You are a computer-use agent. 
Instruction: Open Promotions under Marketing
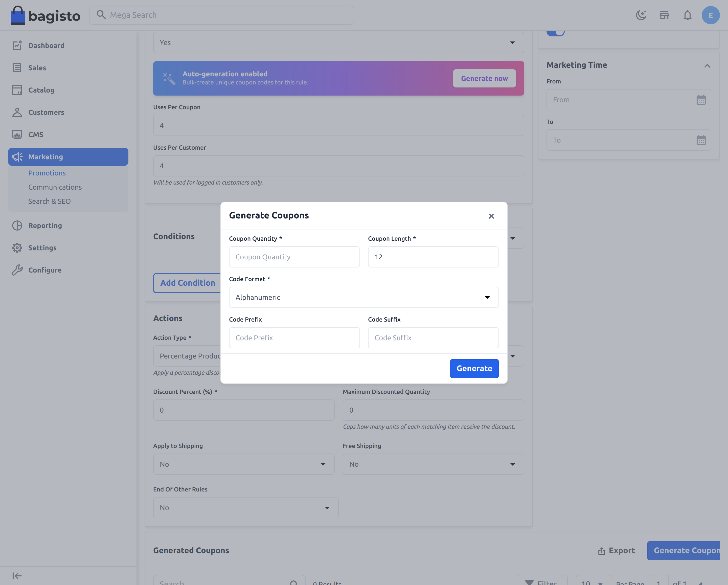[x=47, y=173]
